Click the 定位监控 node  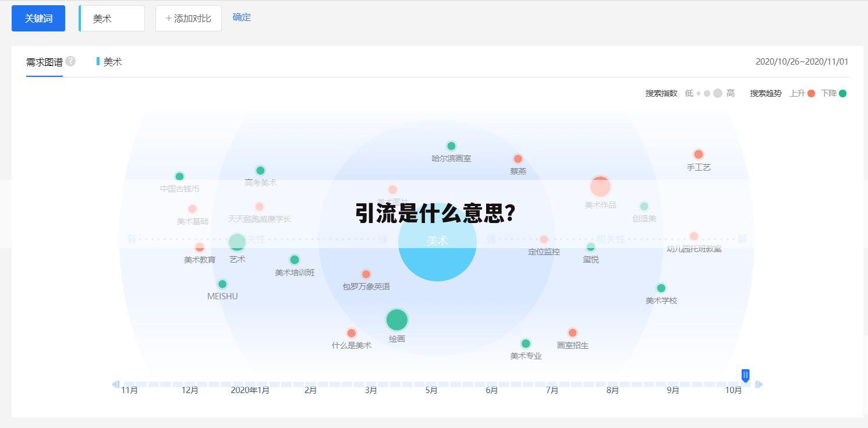click(544, 239)
